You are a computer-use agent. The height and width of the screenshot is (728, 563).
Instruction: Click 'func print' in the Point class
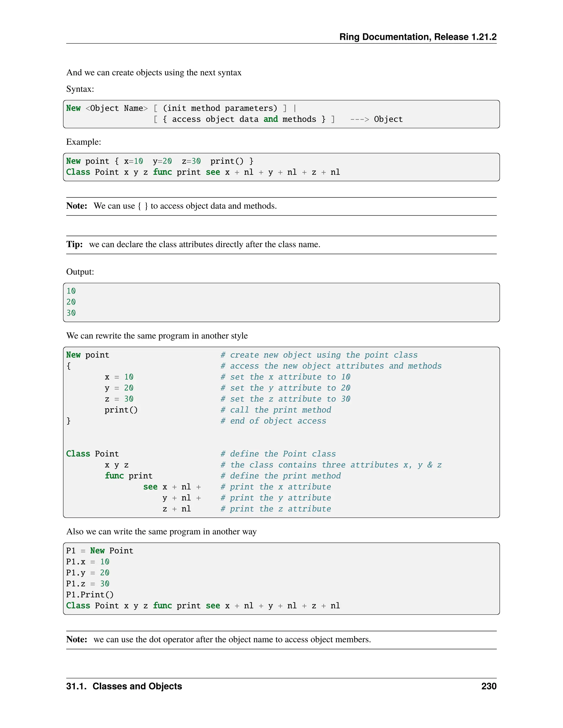point(128,476)
